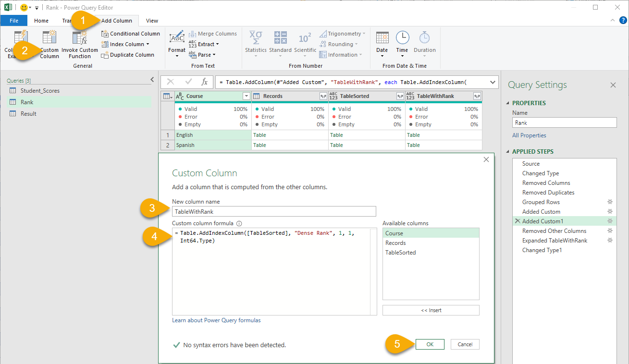Click the << Insert button
The image size is (629, 364).
click(x=431, y=310)
